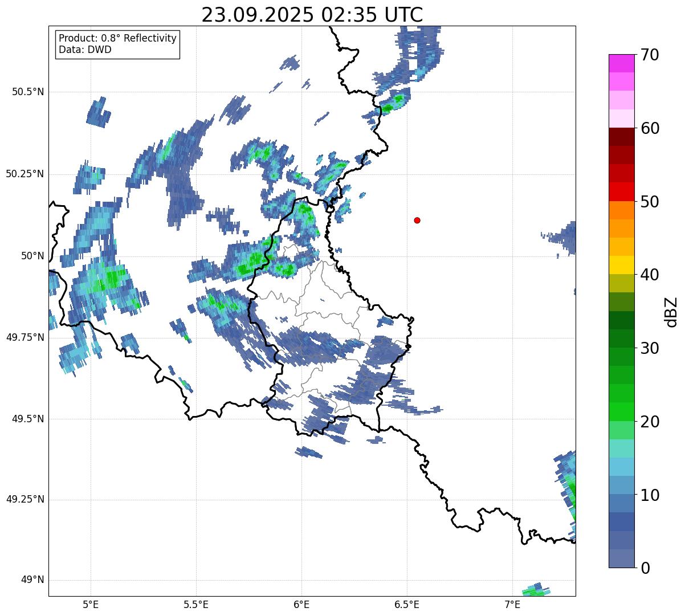The height and width of the screenshot is (616, 685).
Task: Click the 50.5°N latitude label
Action: pyautogui.click(x=28, y=92)
